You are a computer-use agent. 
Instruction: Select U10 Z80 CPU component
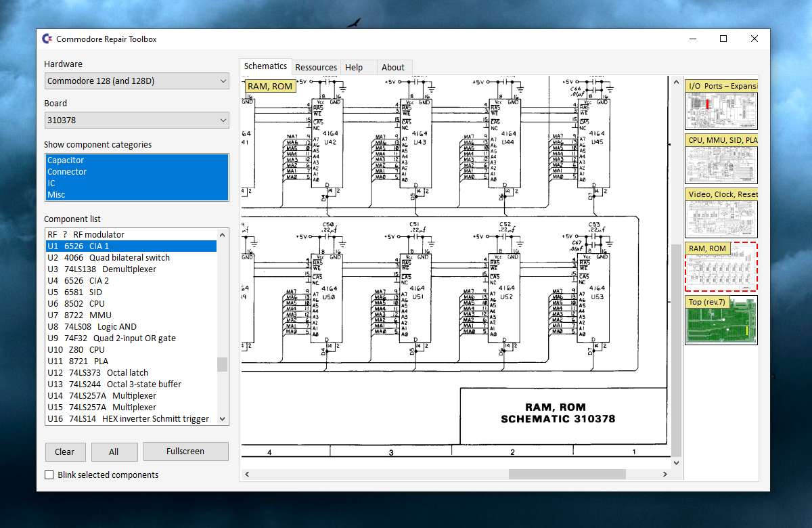click(131, 350)
